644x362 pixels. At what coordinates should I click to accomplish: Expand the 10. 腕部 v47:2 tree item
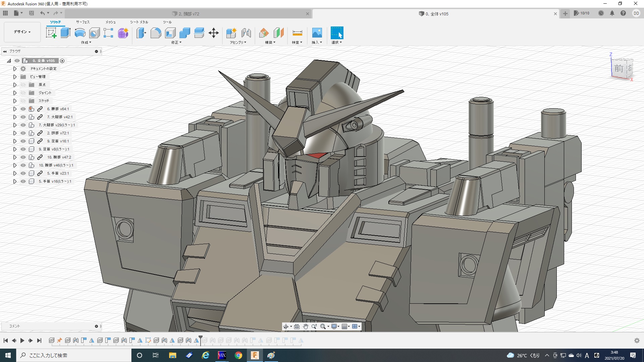pos(15,157)
